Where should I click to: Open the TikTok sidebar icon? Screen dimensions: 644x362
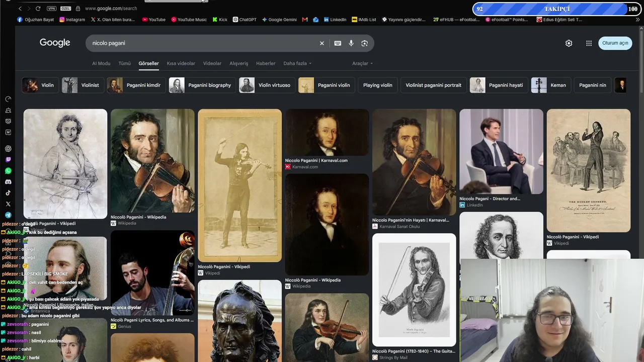[x=8, y=193]
